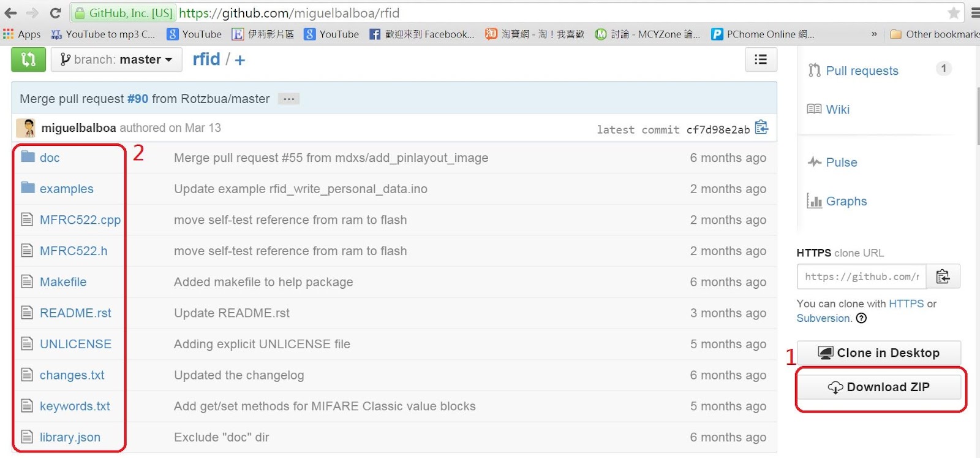980x458 pixels.
Task: Open the Graphs sidebar tab
Action: pyautogui.click(x=837, y=201)
